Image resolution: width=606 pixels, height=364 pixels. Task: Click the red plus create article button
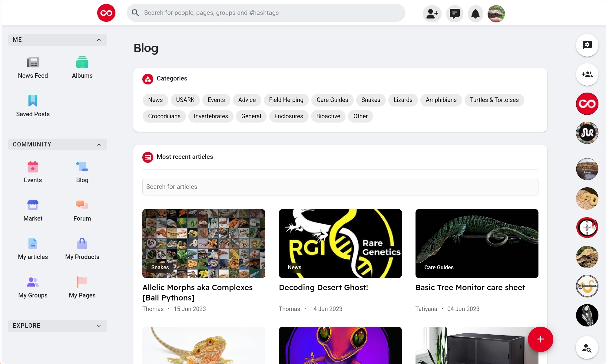tap(540, 339)
